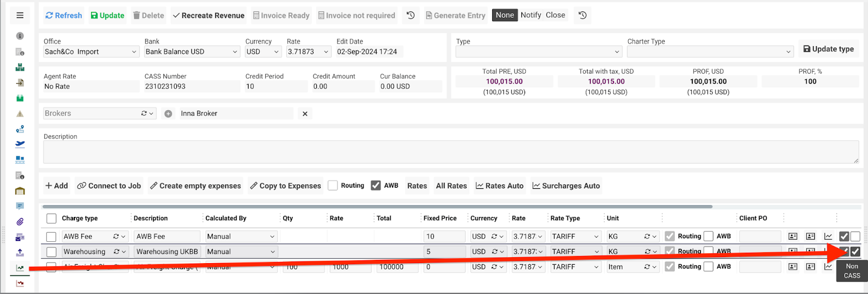Screen dimensions: 868x294
Task: Click the plus icon next to Brokers
Action: 168,114
